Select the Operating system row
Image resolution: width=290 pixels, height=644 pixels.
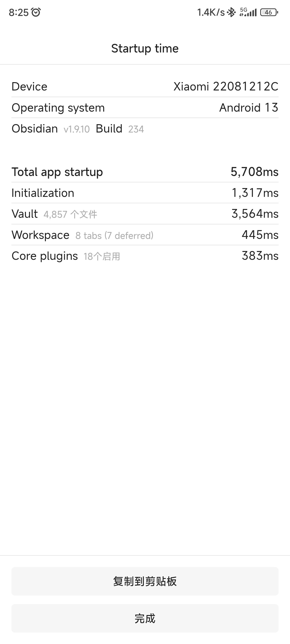[x=145, y=108]
